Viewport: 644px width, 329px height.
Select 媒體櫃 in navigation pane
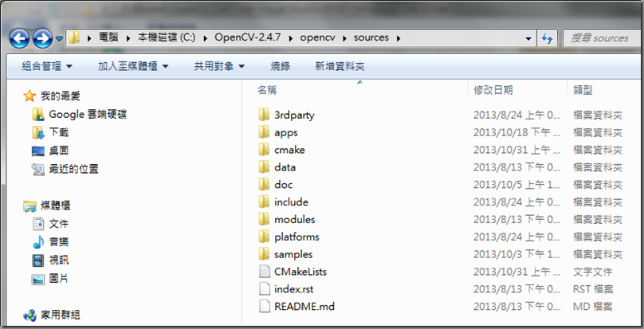(x=56, y=206)
